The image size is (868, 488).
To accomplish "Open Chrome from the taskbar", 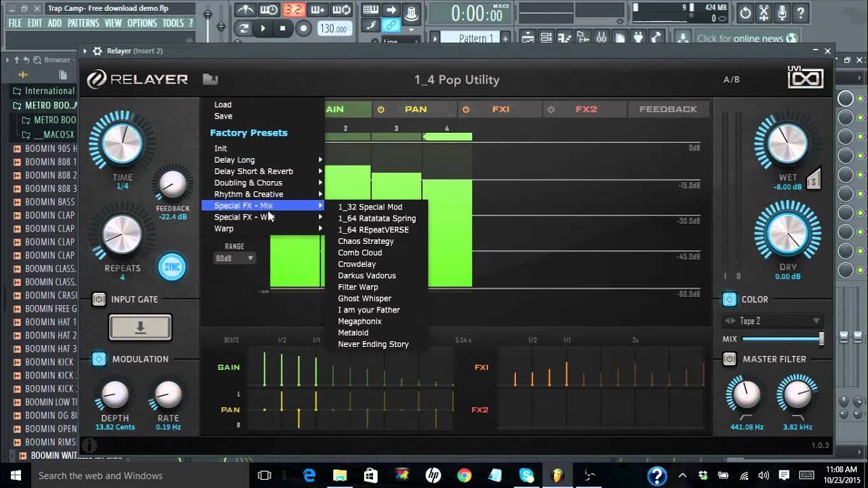I will pos(464,476).
